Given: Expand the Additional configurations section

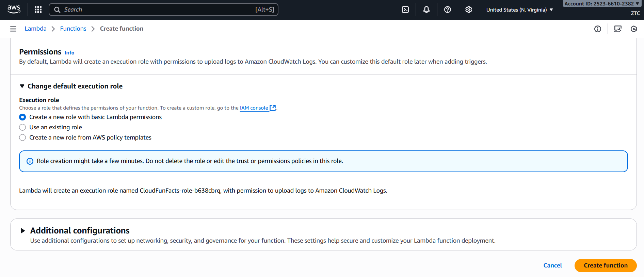Looking at the screenshot, I should 23,231.
